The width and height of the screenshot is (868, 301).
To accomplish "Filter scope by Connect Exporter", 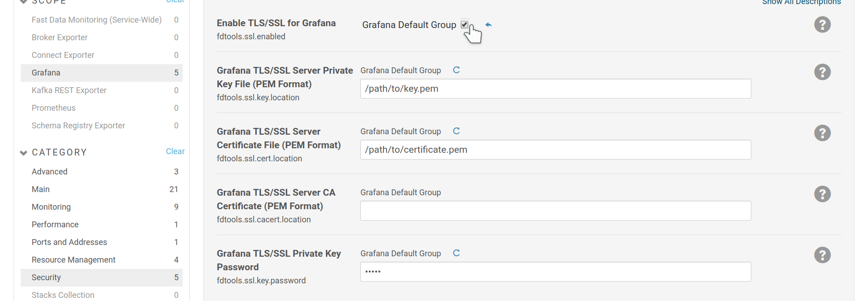I will click(x=102, y=55).
